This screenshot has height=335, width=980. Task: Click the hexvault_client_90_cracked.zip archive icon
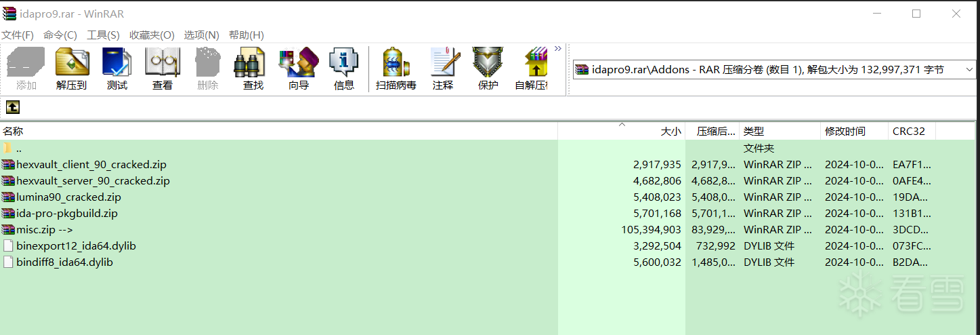point(8,164)
